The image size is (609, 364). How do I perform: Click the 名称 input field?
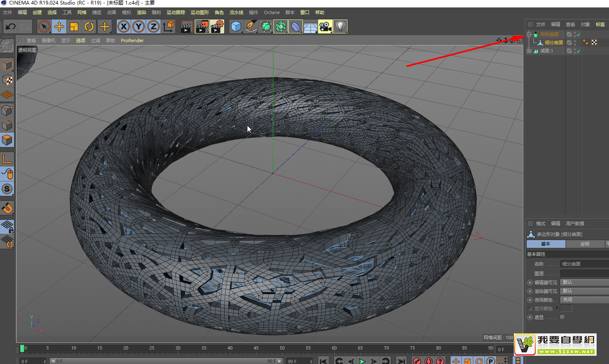coord(584,264)
